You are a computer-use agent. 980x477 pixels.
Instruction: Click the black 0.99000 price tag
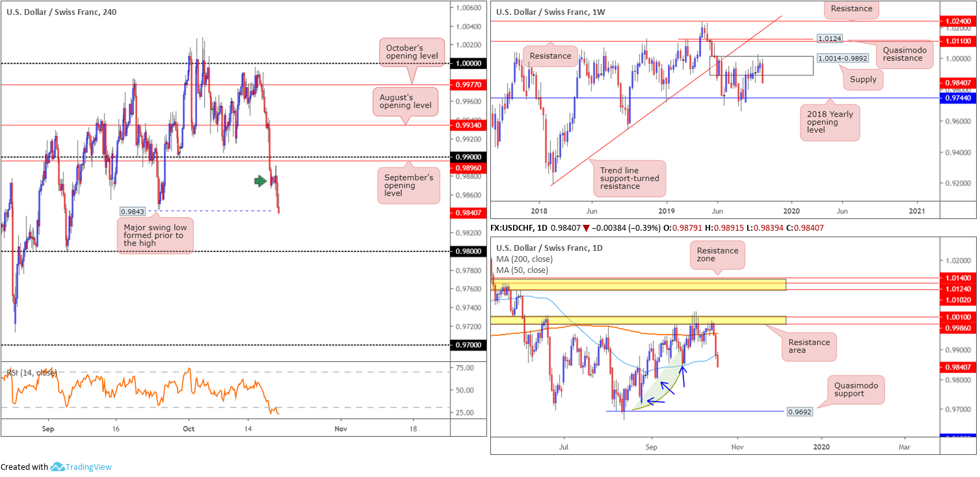point(468,157)
